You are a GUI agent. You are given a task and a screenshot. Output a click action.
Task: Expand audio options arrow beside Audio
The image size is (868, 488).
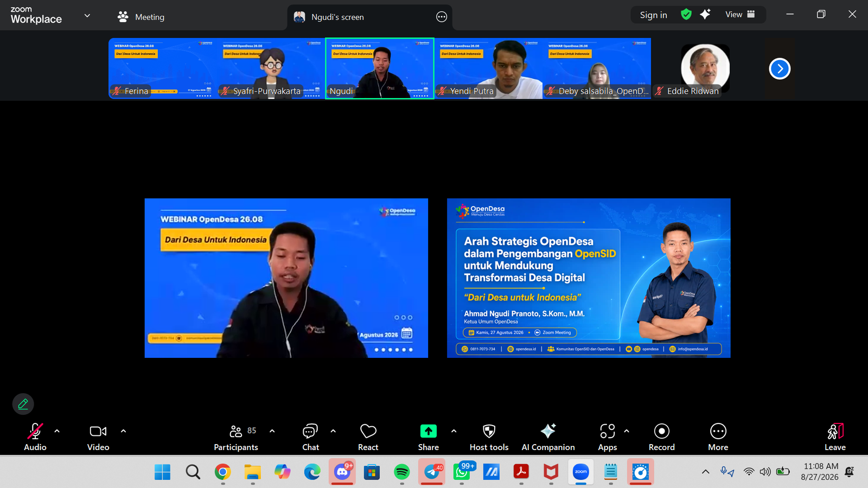click(57, 431)
